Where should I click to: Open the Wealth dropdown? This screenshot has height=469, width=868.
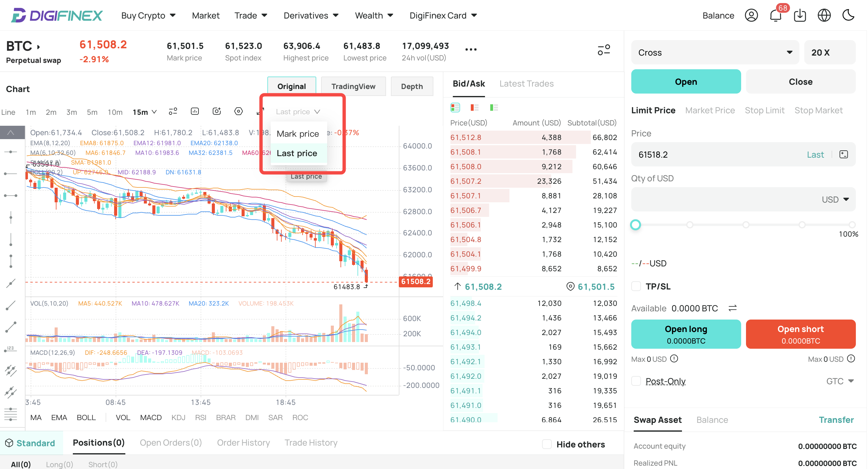(374, 15)
